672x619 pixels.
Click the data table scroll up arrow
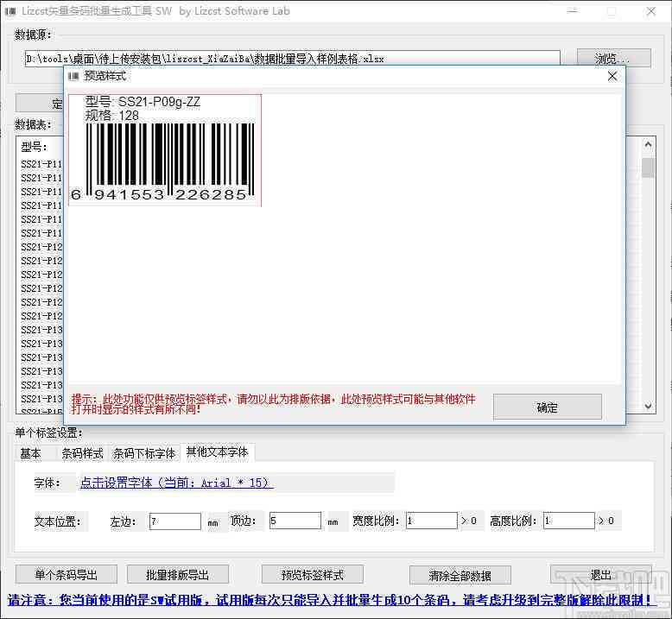[648, 145]
